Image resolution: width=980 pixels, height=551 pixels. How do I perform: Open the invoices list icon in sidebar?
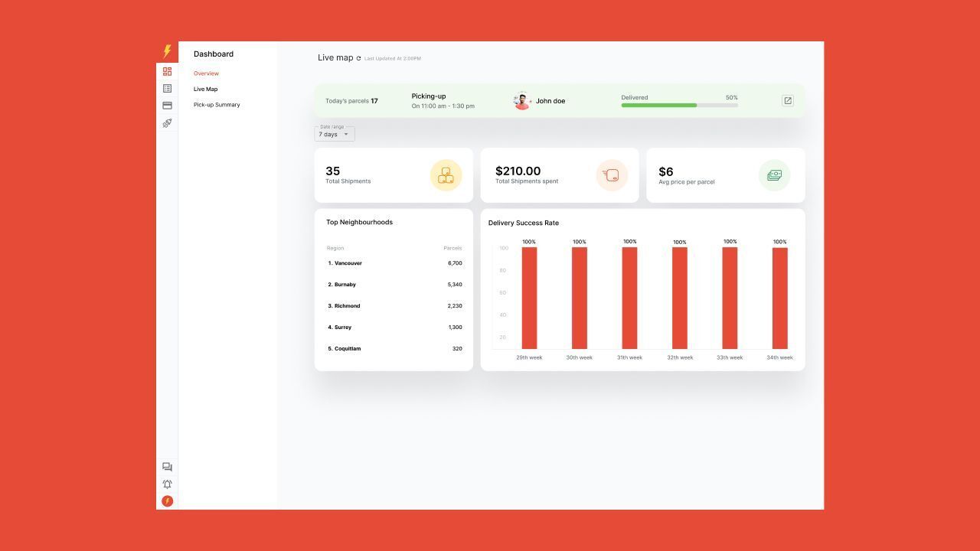click(x=167, y=88)
